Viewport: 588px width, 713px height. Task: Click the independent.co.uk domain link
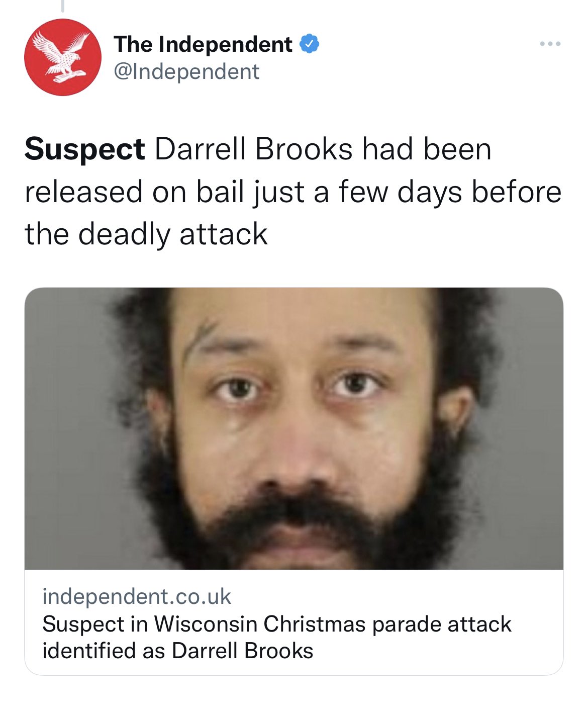pos(137,596)
